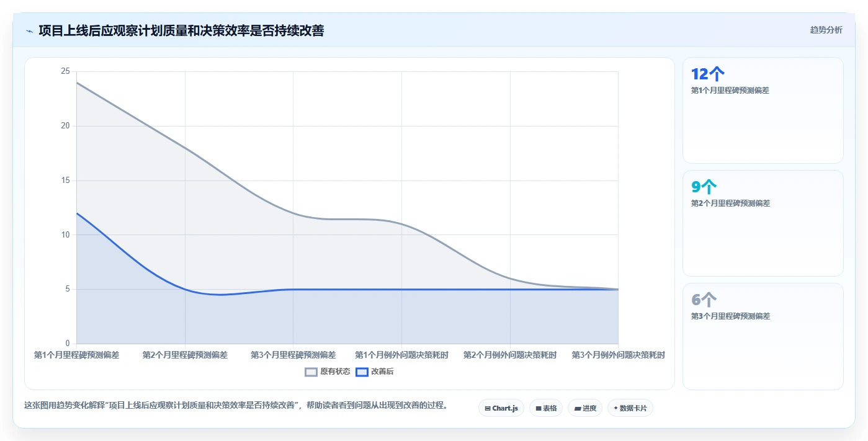
Task: Click the y-axis value 10
Action: pyautogui.click(x=65, y=234)
